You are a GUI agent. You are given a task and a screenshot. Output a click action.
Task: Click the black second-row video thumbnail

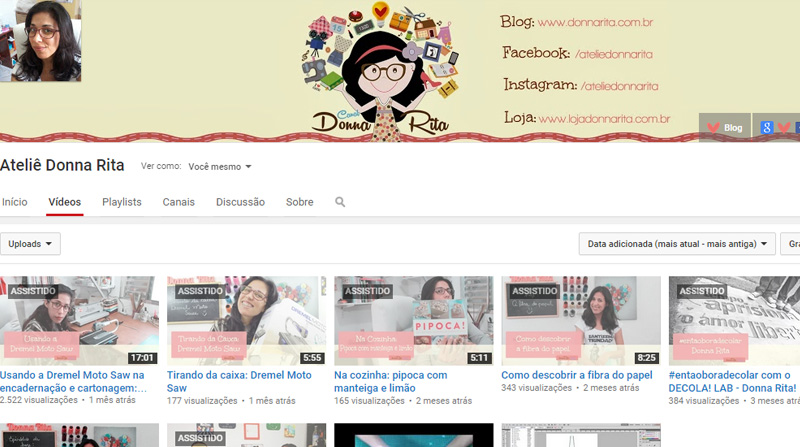(414, 435)
